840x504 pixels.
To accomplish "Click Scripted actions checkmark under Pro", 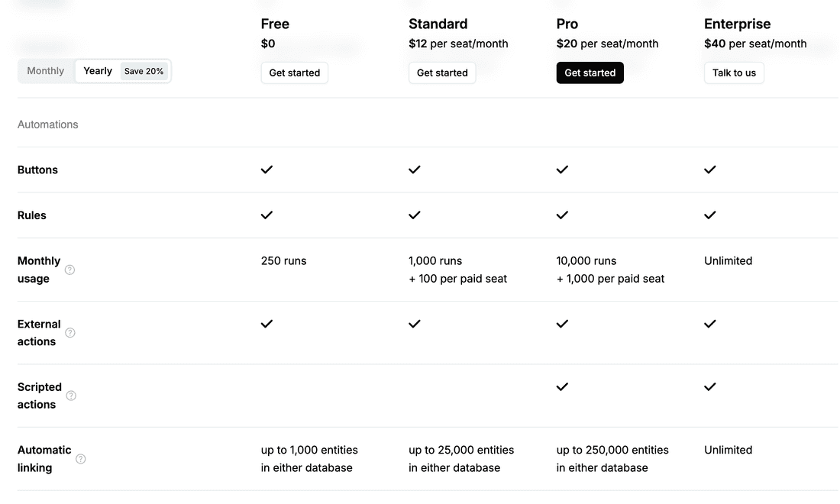I will point(562,386).
